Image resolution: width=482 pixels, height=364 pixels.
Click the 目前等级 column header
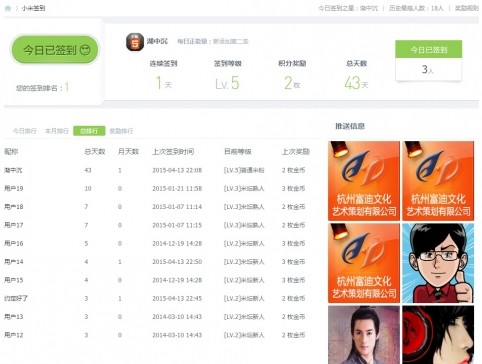pyautogui.click(x=238, y=152)
